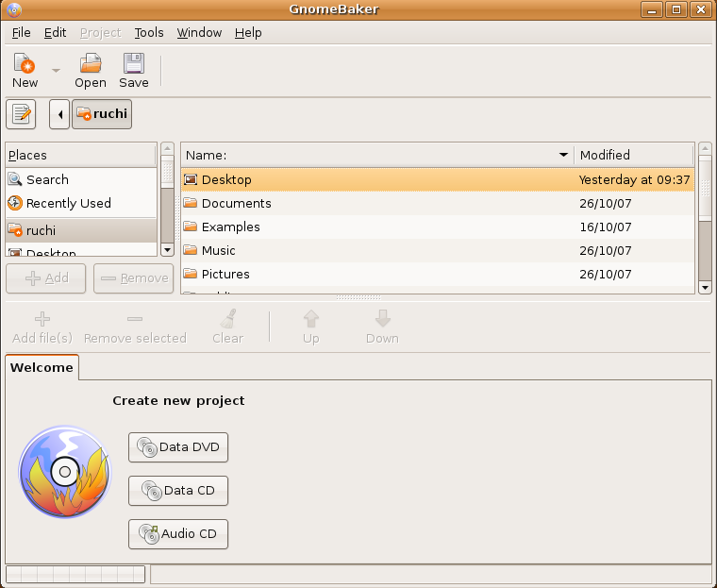Image resolution: width=717 pixels, height=588 pixels.
Task: Click the Examples folder icon
Action: point(191,227)
